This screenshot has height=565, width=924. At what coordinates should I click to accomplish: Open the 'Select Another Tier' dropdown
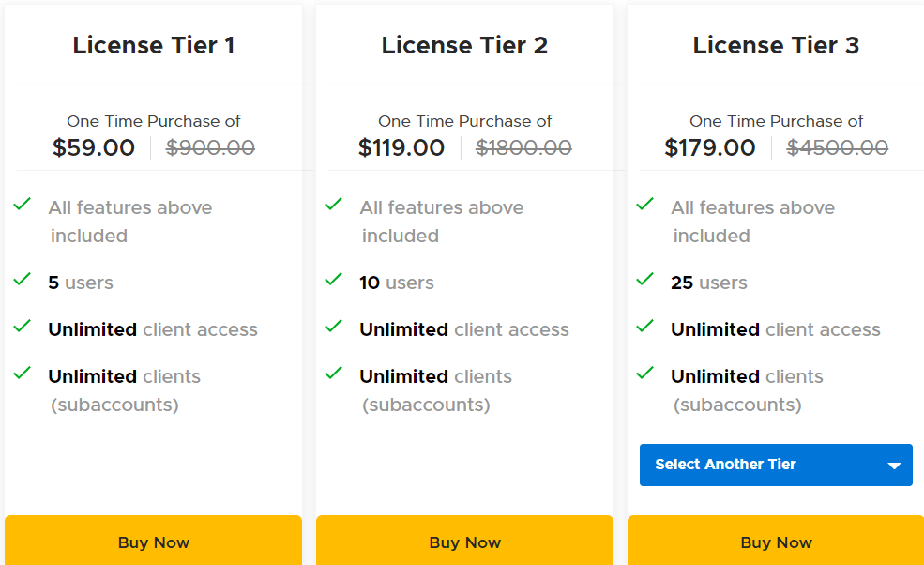(776, 465)
